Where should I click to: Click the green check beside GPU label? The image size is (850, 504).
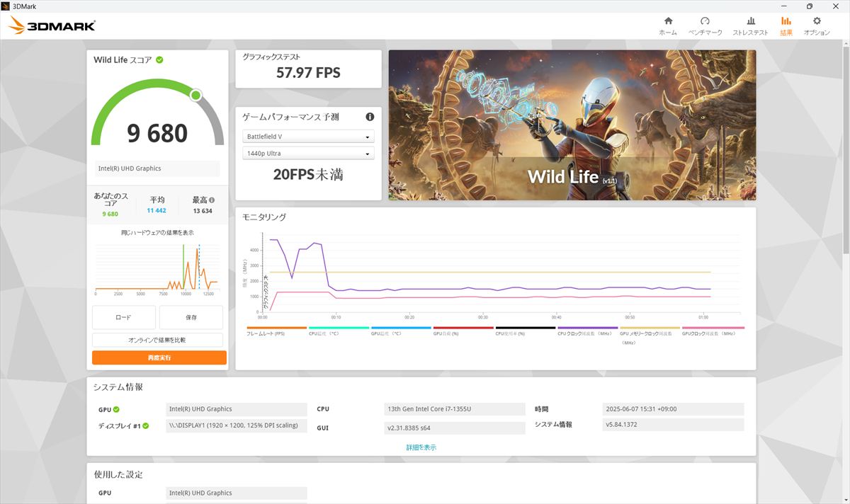point(116,409)
